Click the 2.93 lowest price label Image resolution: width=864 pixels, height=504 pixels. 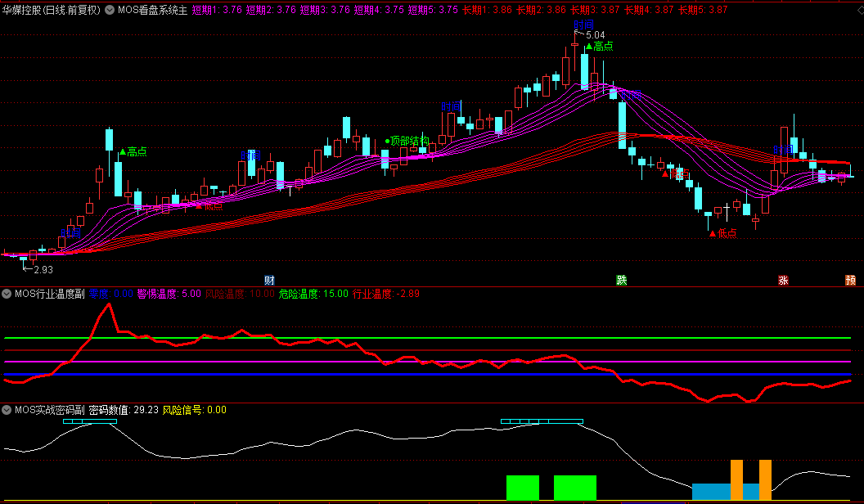pyautogui.click(x=43, y=269)
